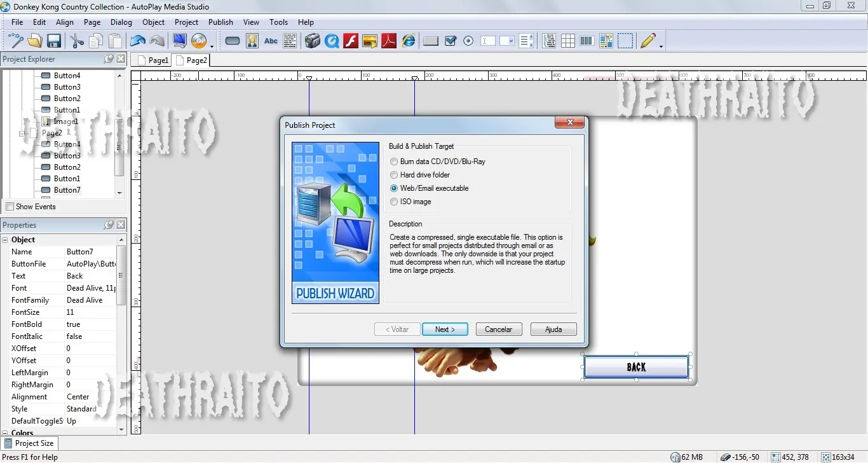Insert a Grid object from the toolbar
Screen dimensions: 868x463
coord(568,41)
